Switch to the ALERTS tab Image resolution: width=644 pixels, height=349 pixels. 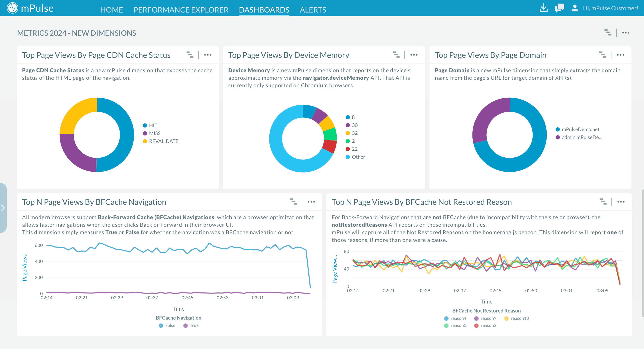coord(313,10)
